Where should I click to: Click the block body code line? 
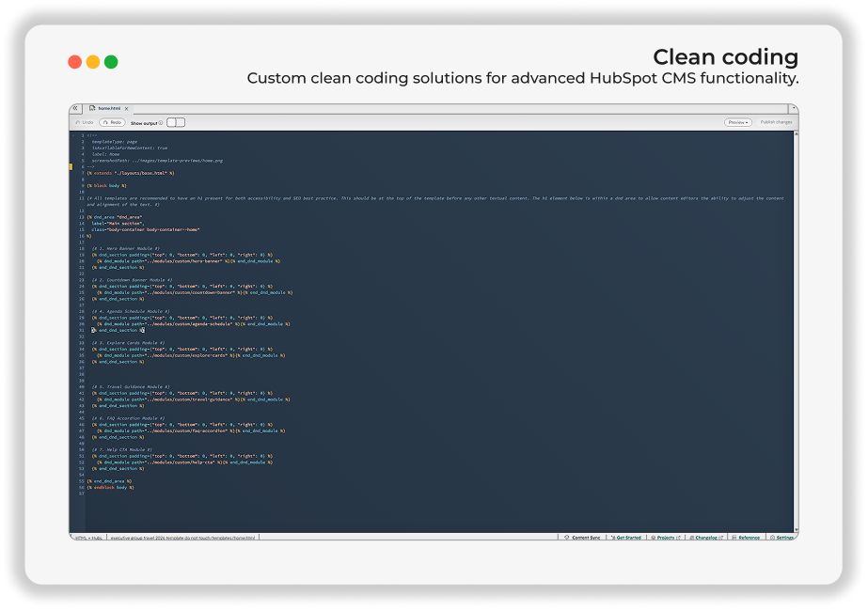click(107, 186)
